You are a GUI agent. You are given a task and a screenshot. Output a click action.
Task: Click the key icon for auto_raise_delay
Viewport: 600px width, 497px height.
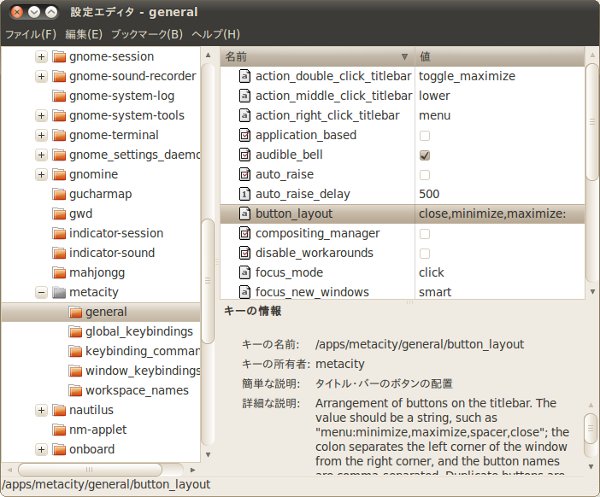click(x=244, y=194)
